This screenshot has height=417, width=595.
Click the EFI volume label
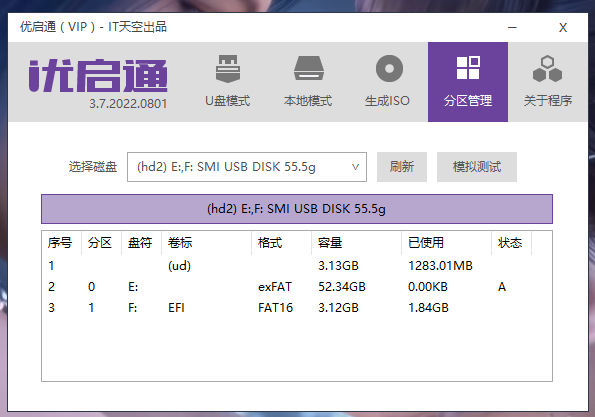(176, 308)
